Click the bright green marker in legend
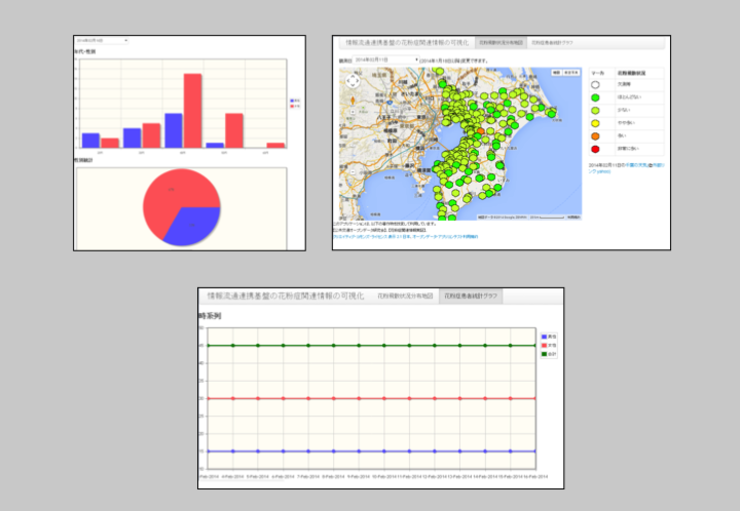740x511 pixels. click(x=597, y=97)
